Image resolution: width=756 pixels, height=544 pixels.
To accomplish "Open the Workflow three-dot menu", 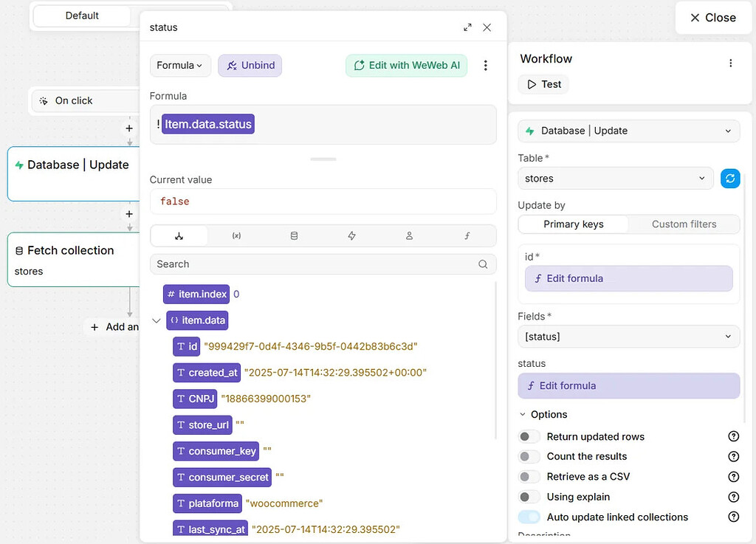I will tap(731, 63).
